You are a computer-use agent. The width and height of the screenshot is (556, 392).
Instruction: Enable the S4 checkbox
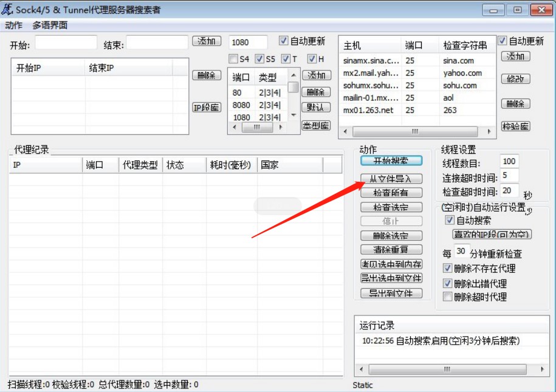click(233, 58)
